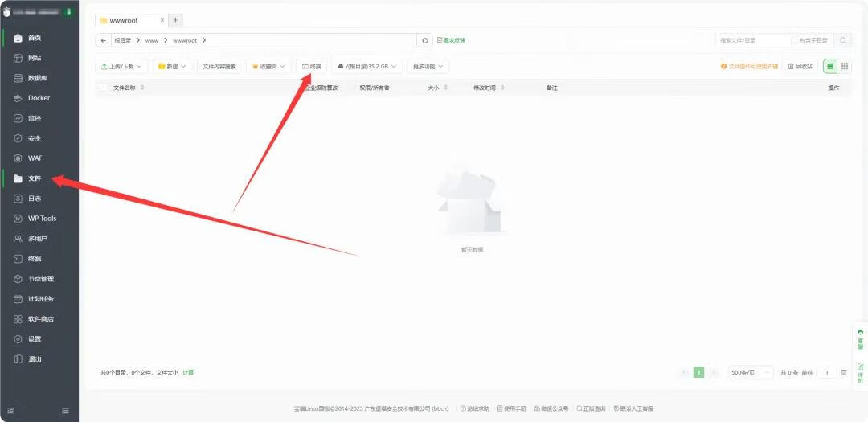Open 设置 settings in sidebar

(x=35, y=339)
